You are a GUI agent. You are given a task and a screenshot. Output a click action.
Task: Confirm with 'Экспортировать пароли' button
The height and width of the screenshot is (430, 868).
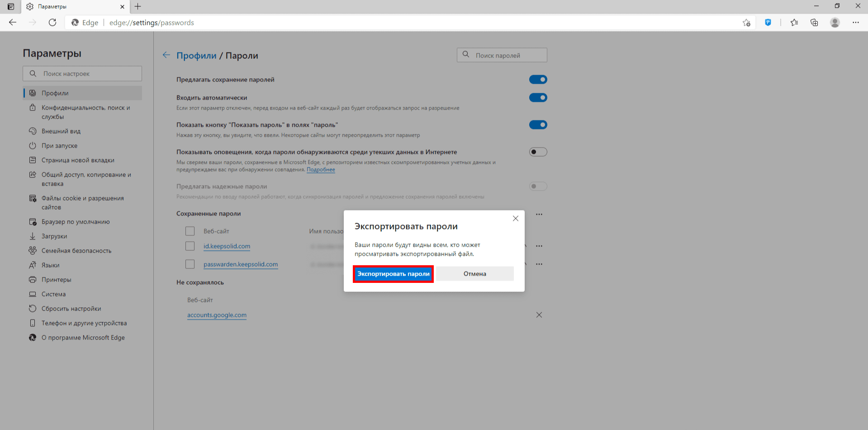point(393,274)
